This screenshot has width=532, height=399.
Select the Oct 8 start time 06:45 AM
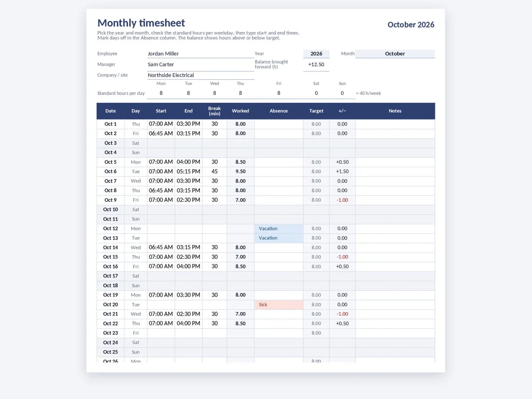pyautogui.click(x=161, y=190)
